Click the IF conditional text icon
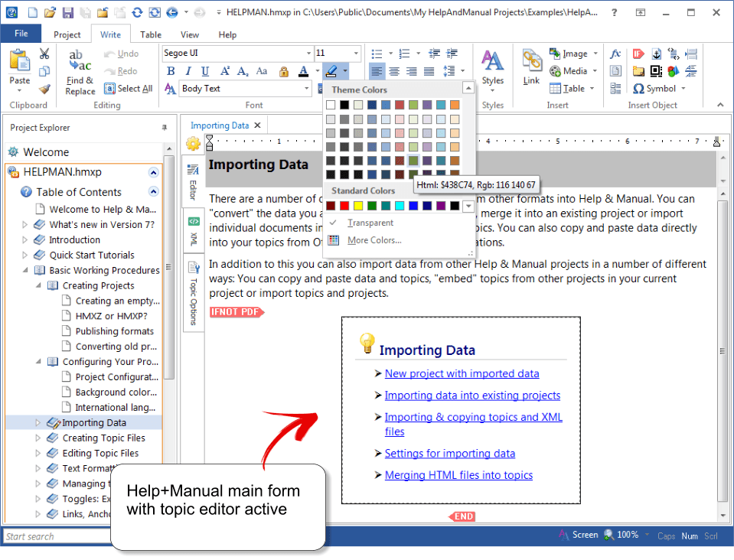The width and height of the screenshot is (734, 560). 638,54
